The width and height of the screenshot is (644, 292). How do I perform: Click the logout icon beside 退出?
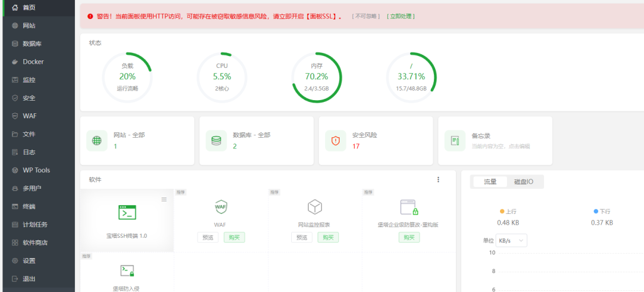tap(15, 279)
